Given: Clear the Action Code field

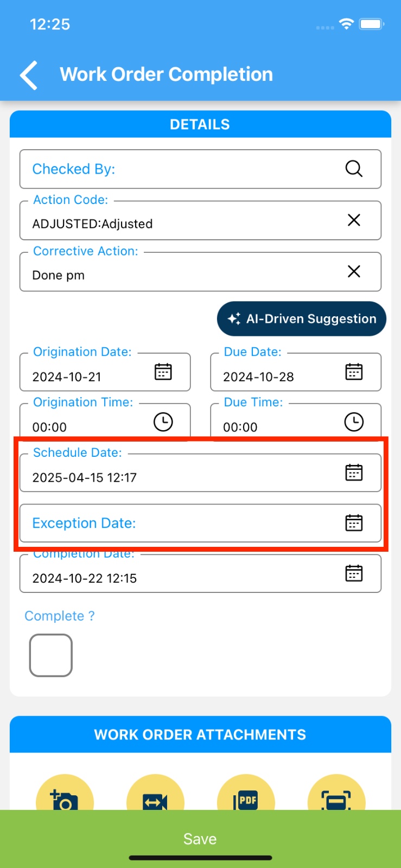Looking at the screenshot, I should (x=354, y=220).
